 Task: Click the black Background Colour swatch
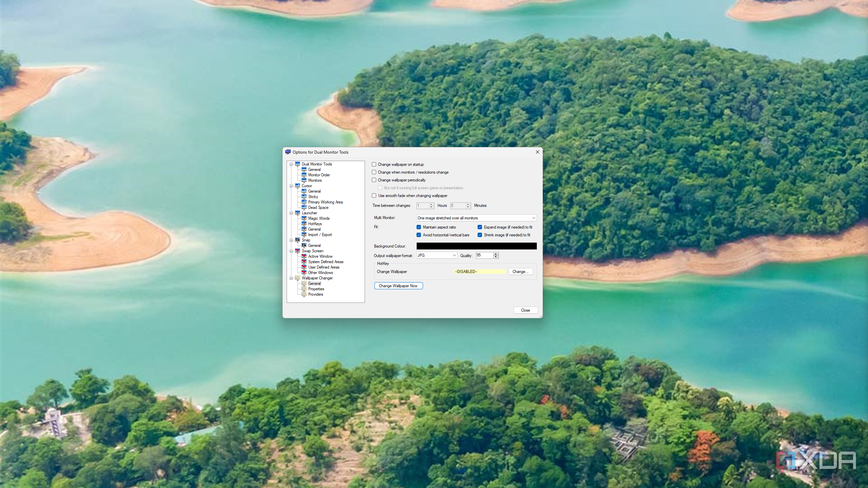(x=476, y=246)
